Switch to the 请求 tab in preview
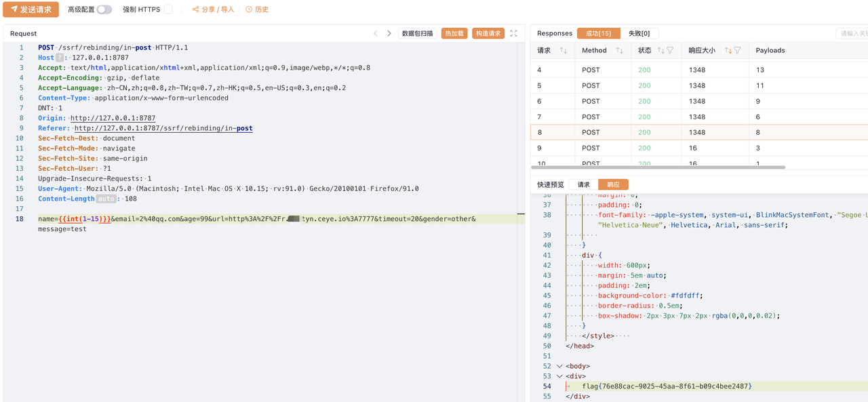 click(x=584, y=184)
